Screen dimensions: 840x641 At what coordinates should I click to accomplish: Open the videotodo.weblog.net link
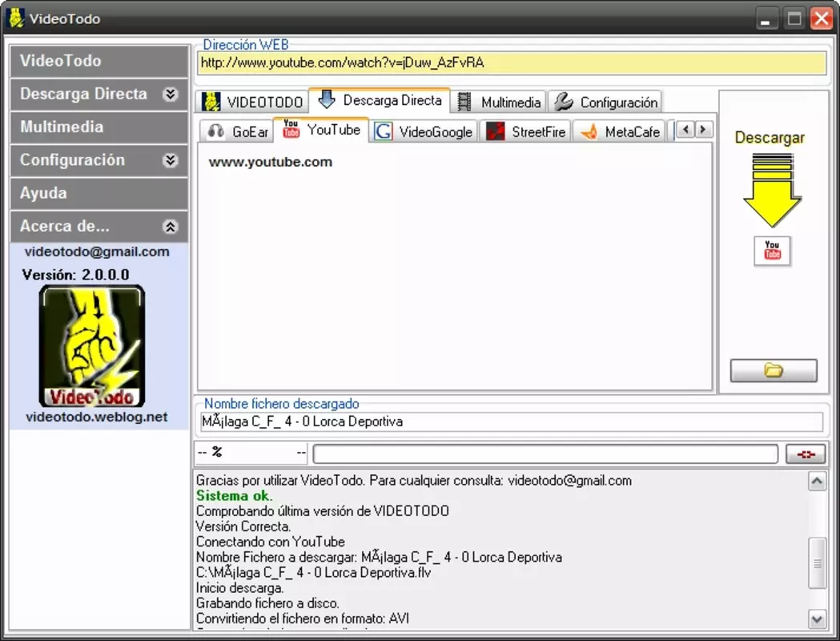(x=97, y=417)
